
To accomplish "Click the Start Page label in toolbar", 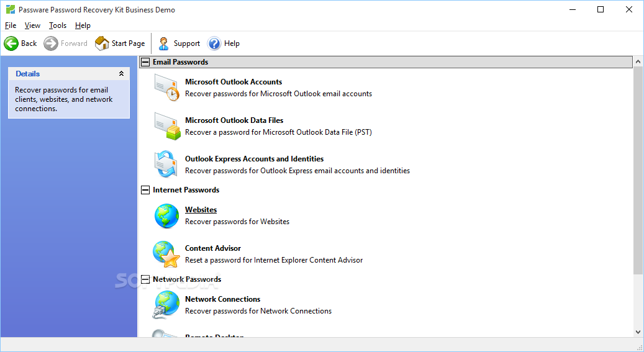I will pos(128,43).
